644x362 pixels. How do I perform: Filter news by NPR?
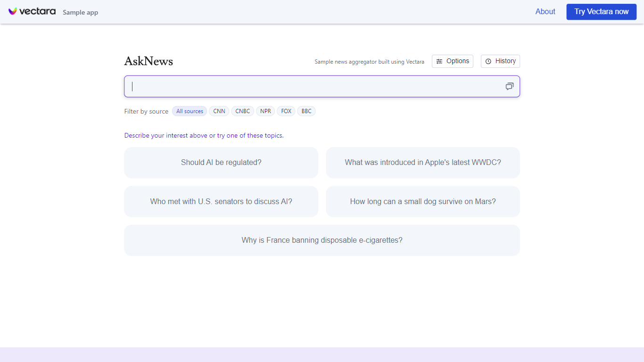(265, 111)
